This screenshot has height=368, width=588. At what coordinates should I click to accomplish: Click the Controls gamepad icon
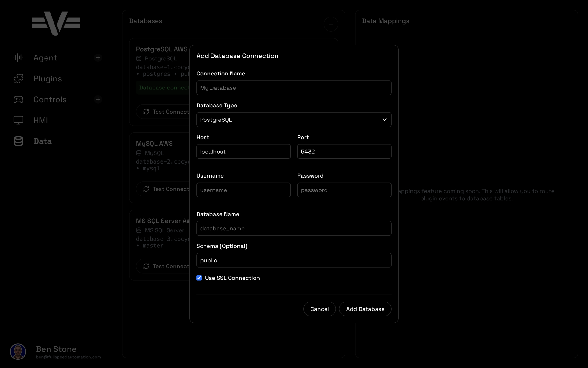tap(18, 99)
